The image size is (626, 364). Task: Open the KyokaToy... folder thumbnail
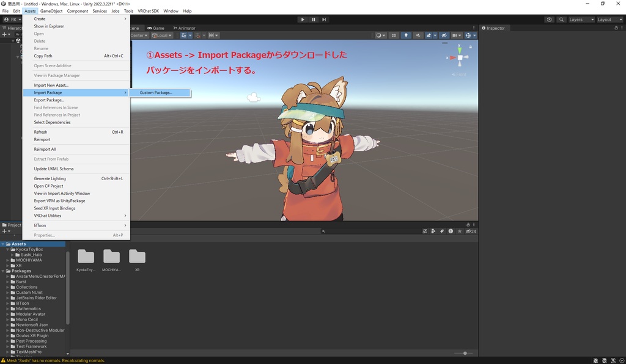coord(86,260)
